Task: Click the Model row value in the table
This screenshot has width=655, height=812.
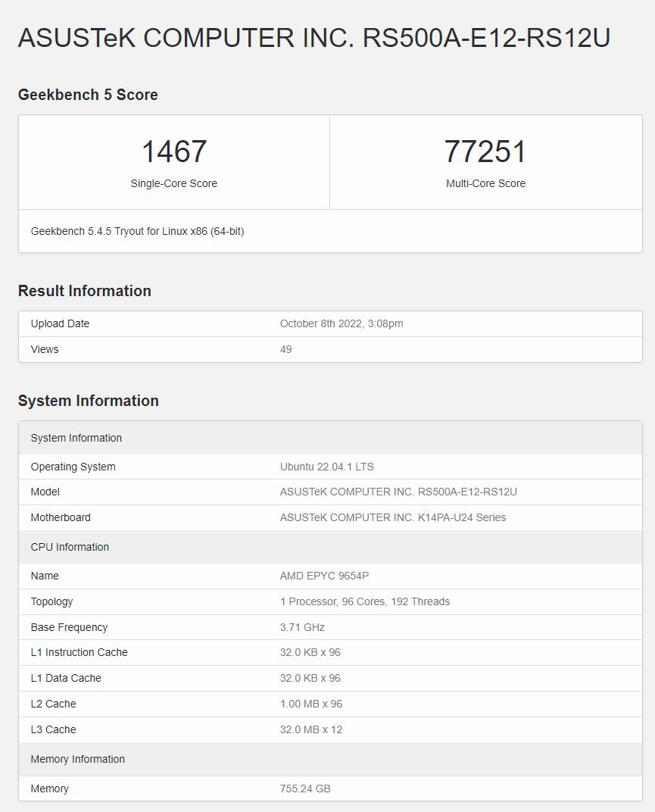Action: (398, 492)
